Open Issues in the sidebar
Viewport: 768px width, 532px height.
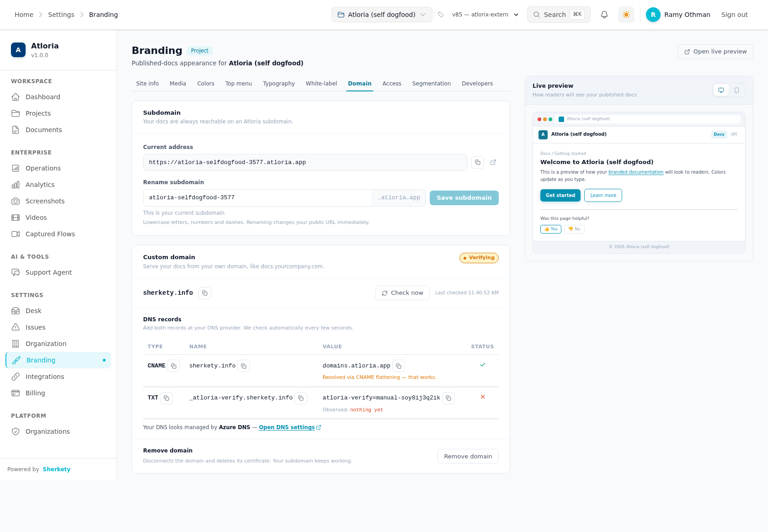click(x=59, y=327)
